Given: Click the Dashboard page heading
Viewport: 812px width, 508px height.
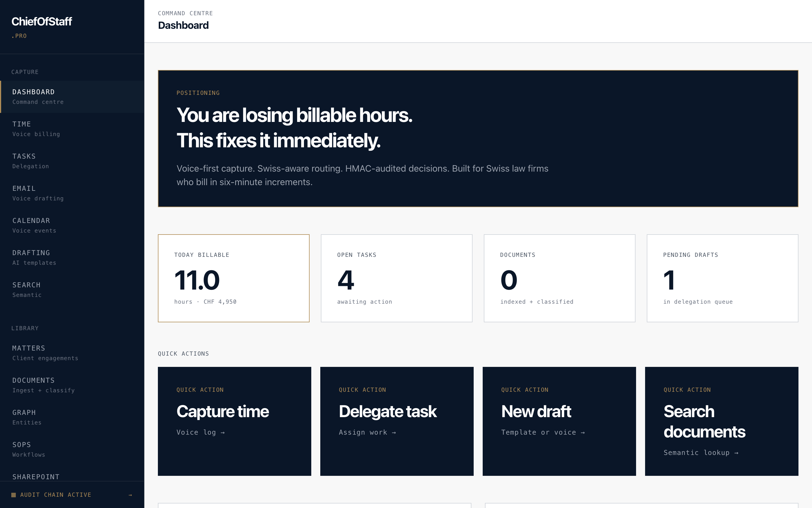Looking at the screenshot, I should tap(183, 25).
